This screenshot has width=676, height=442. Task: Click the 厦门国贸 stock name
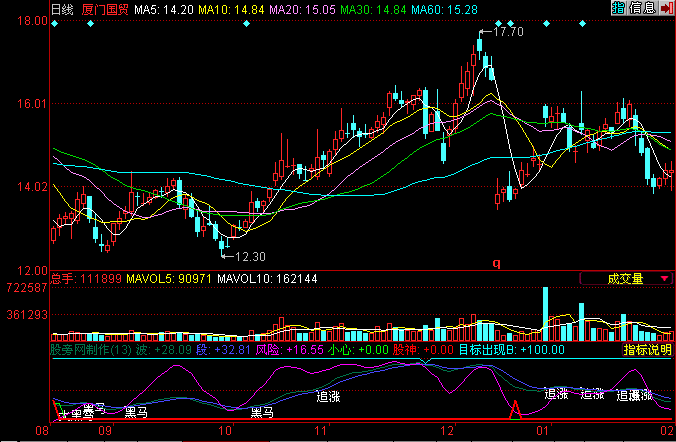pos(104,8)
